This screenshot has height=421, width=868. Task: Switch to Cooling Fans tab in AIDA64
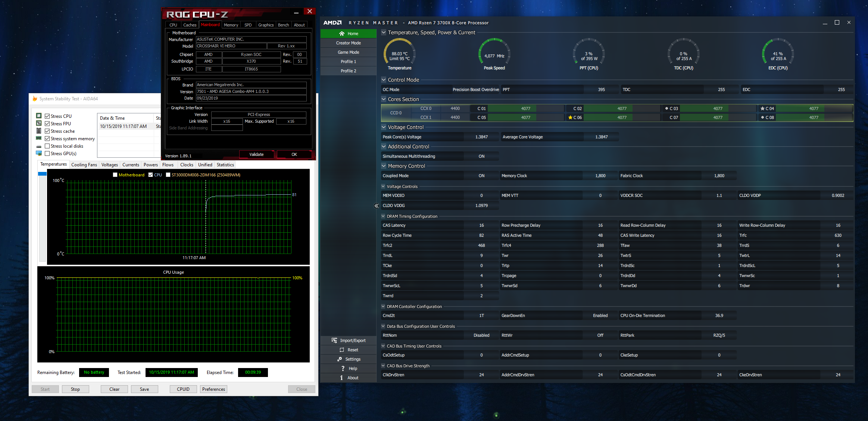[84, 165]
